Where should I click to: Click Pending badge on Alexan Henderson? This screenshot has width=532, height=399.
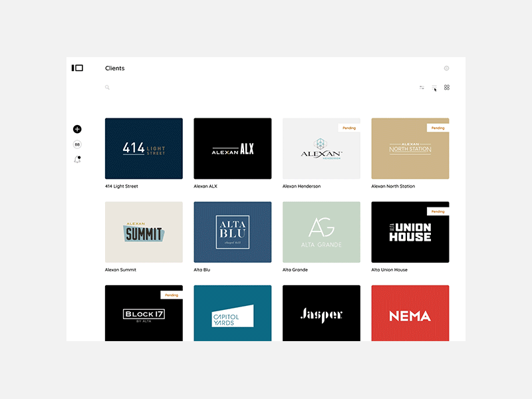(x=349, y=128)
